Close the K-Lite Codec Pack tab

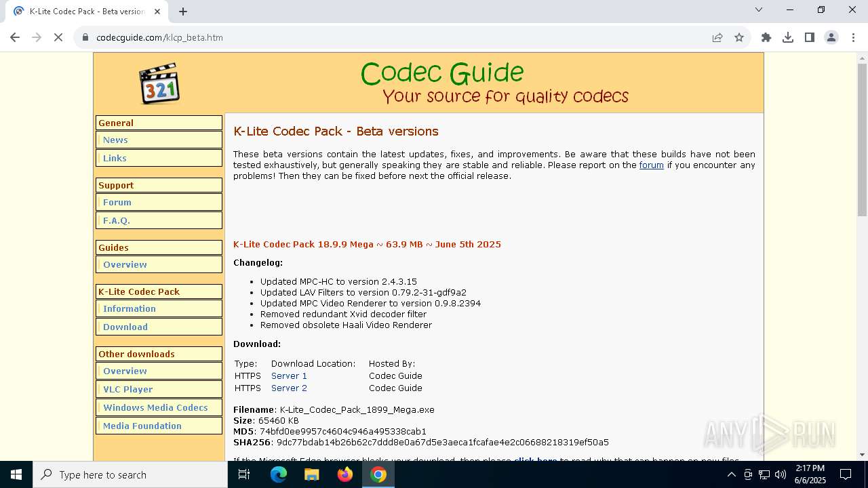(157, 12)
